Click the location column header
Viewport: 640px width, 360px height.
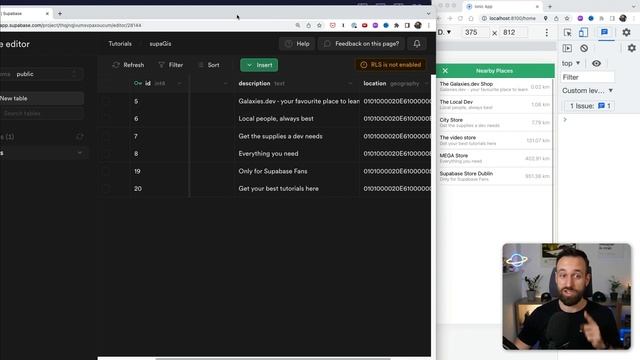(395, 83)
